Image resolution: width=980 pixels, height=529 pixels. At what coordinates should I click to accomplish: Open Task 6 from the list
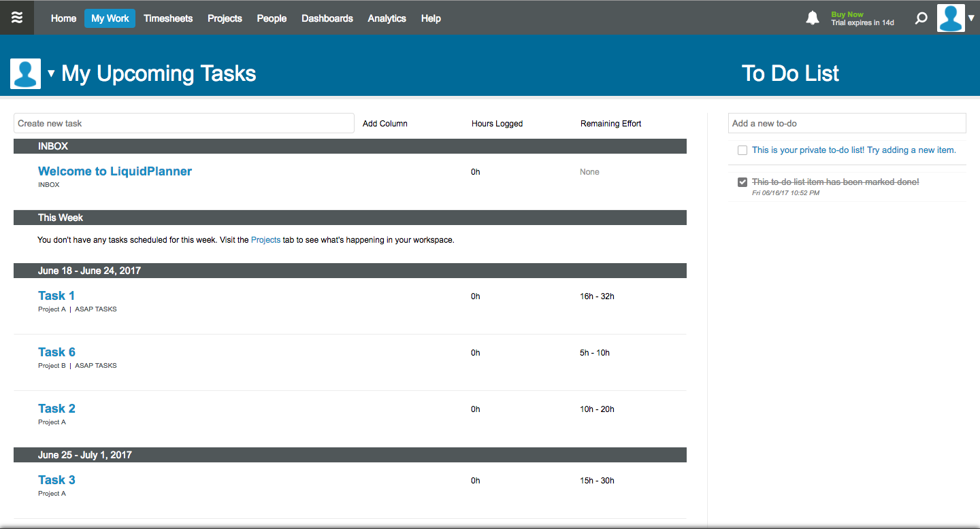(x=56, y=352)
